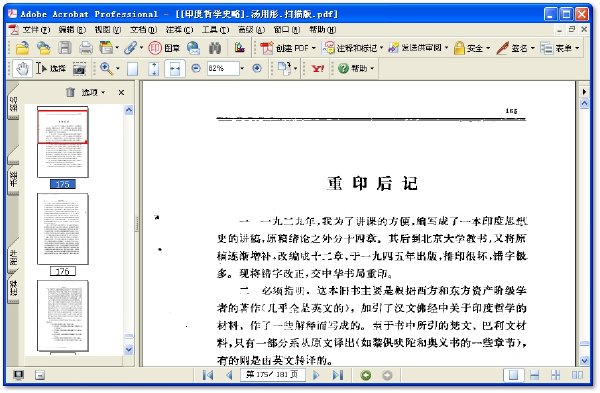
Task: Select the page 176 thumbnail
Action: coord(63,229)
